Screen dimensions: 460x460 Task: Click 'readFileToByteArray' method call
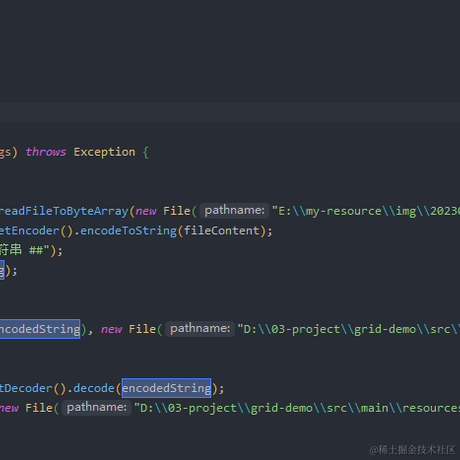click(64, 211)
